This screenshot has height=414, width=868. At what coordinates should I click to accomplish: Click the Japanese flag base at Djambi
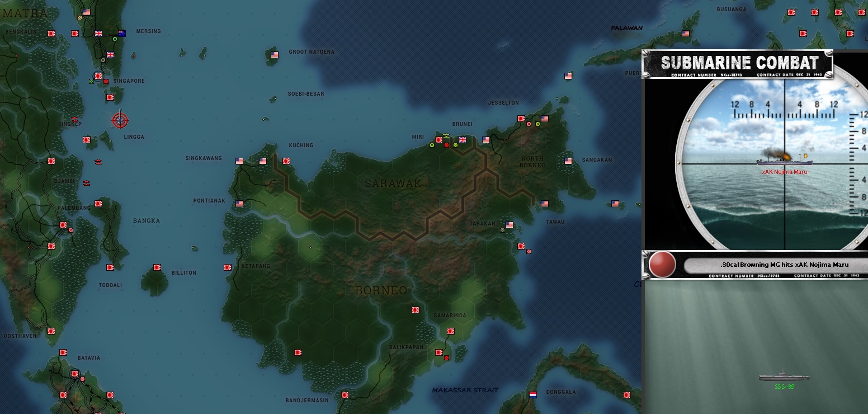pos(51,161)
